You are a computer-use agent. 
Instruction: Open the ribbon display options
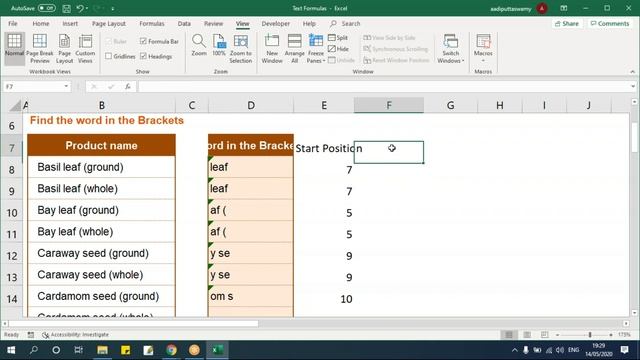pyautogui.click(x=564, y=8)
